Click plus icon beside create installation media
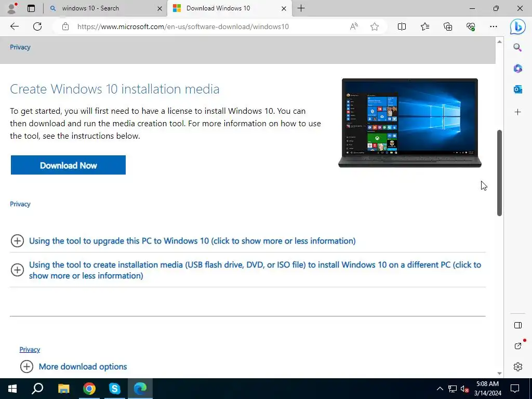The image size is (532, 399). pos(17,270)
